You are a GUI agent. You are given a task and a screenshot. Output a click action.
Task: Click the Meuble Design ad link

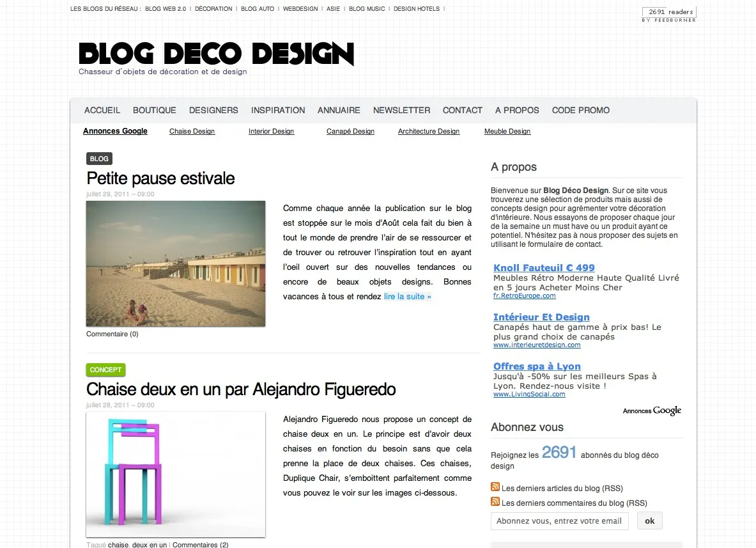(507, 131)
